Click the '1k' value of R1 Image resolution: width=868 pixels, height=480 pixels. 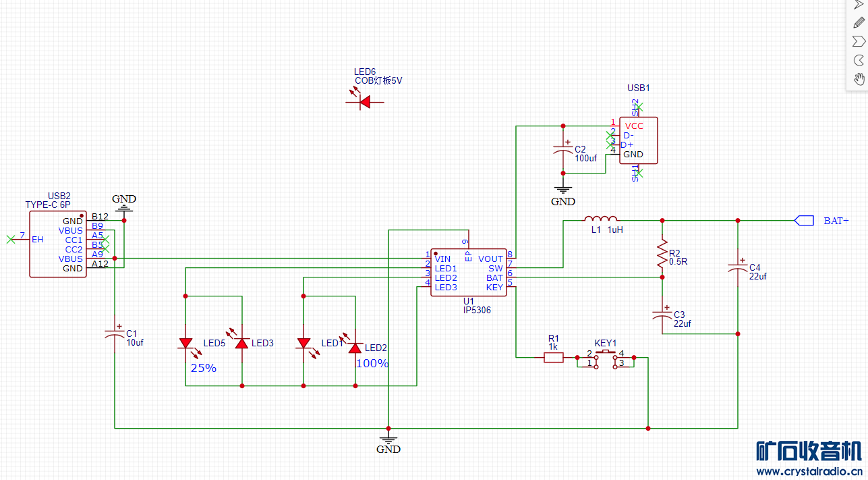pos(553,346)
